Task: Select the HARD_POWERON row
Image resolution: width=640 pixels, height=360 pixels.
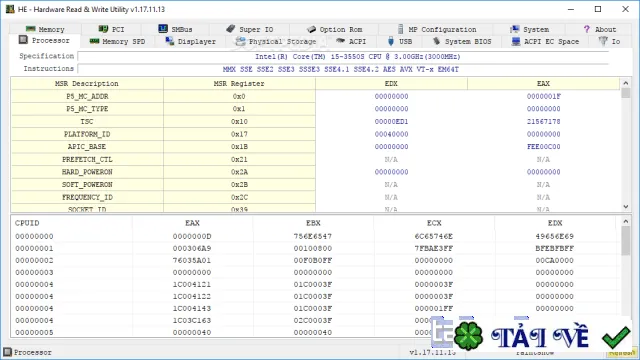Action: pyautogui.click(x=315, y=172)
